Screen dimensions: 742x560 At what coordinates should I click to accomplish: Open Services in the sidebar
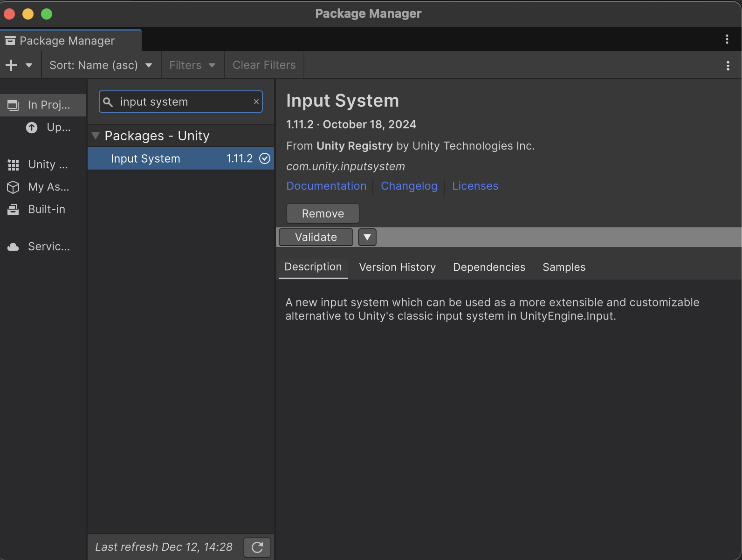coord(43,246)
